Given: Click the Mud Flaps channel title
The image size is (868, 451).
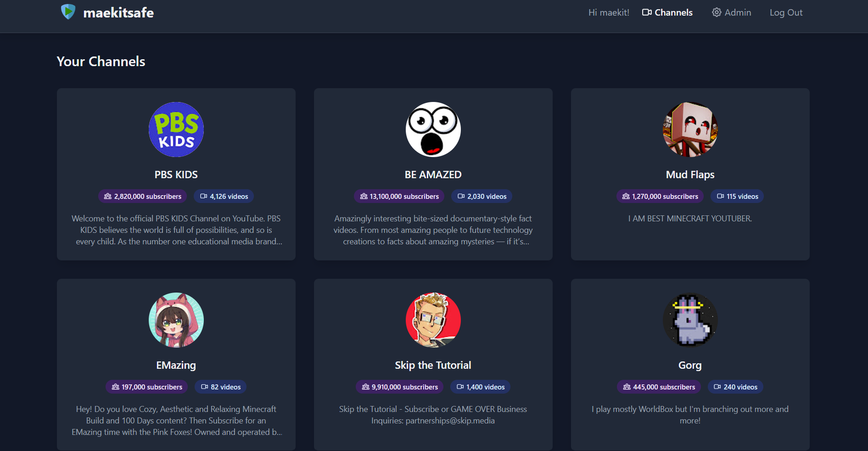Looking at the screenshot, I should [690, 175].
